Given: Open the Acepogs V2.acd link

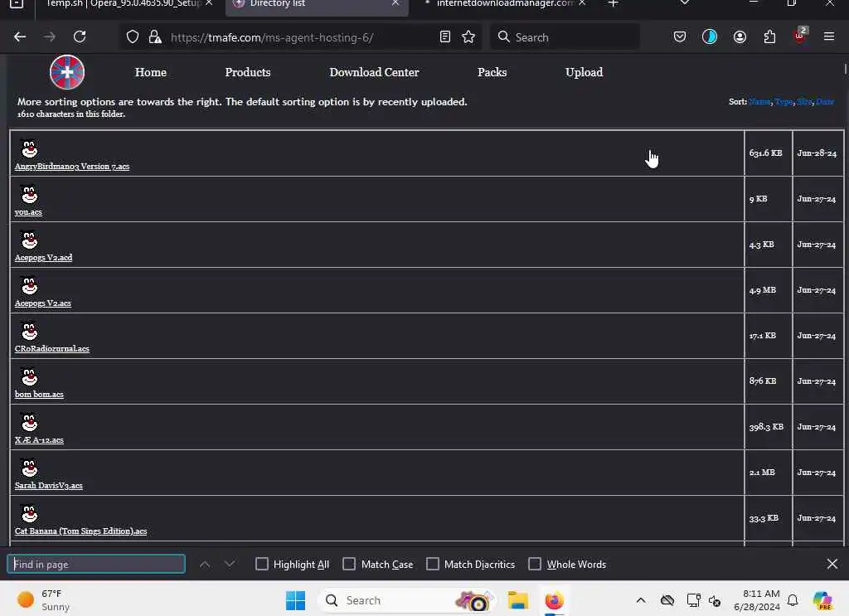Looking at the screenshot, I should tap(43, 257).
